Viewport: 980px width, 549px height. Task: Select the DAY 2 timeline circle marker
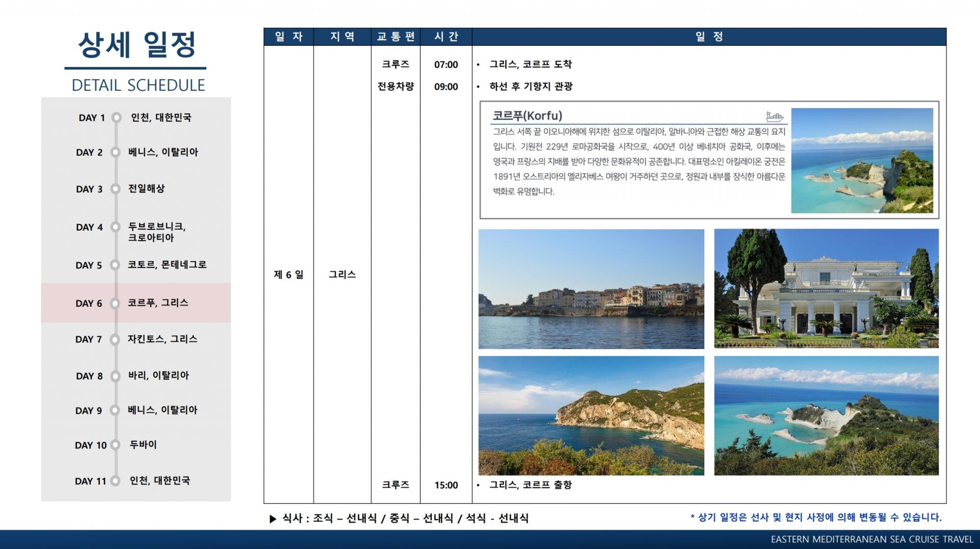[116, 152]
